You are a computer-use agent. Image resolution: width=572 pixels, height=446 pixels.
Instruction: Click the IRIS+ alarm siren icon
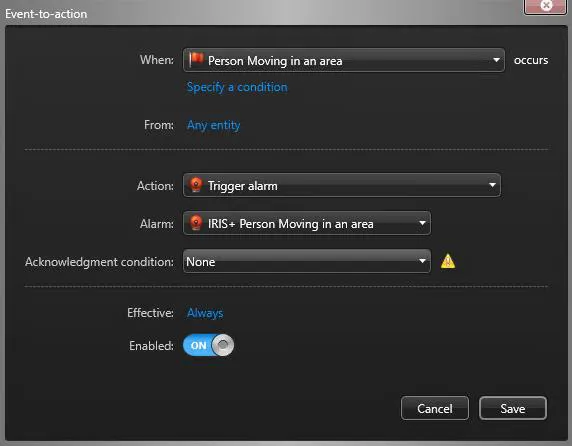tap(196, 223)
